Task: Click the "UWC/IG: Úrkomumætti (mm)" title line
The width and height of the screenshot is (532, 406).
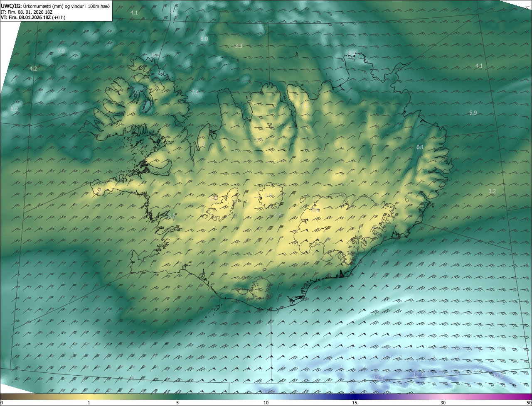Action: tap(55, 6)
